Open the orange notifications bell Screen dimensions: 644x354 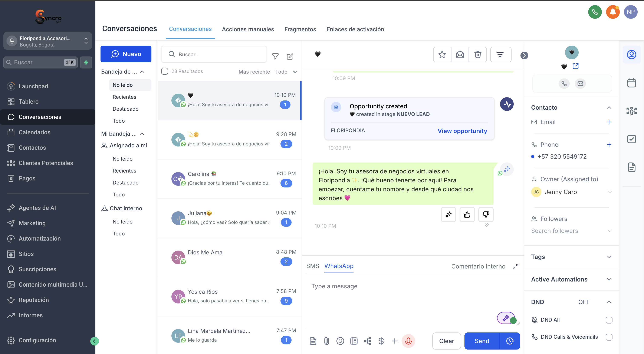(613, 12)
